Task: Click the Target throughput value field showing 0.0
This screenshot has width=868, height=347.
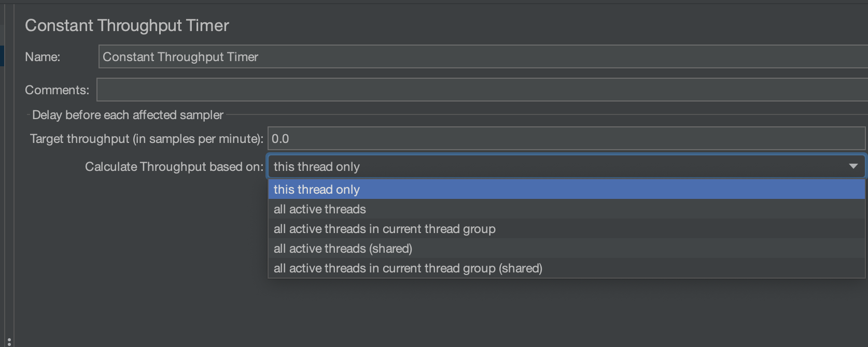Action: point(363,138)
